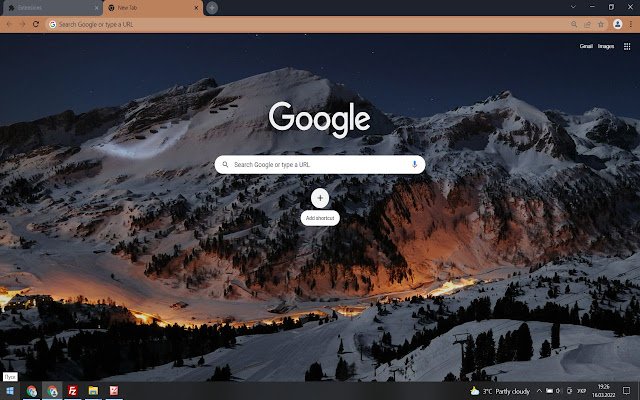The width and height of the screenshot is (640, 400).
Task: Open the Windows Start menu
Action: pos(10,391)
